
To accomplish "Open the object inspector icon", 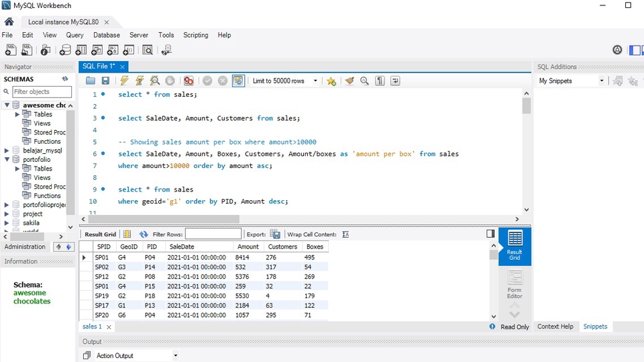I will click(x=45, y=50).
